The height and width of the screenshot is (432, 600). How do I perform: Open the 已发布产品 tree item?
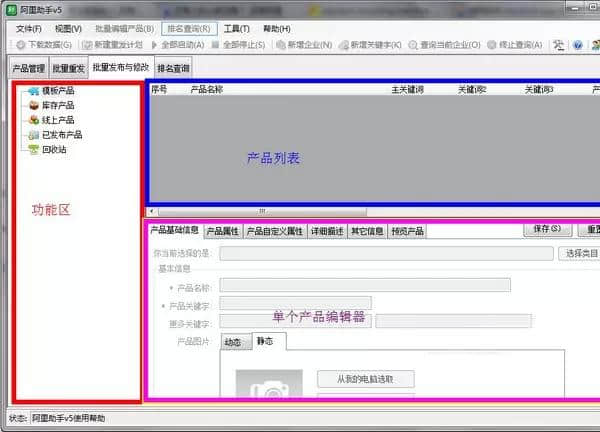click(61, 134)
